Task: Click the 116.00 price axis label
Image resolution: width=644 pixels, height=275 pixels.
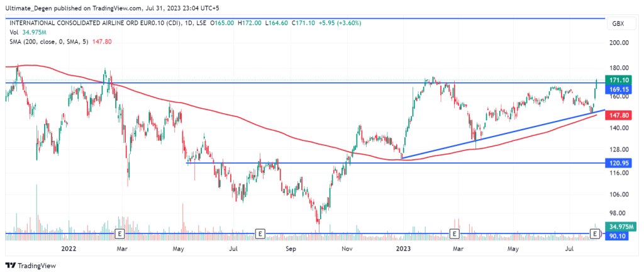Action: pos(619,172)
